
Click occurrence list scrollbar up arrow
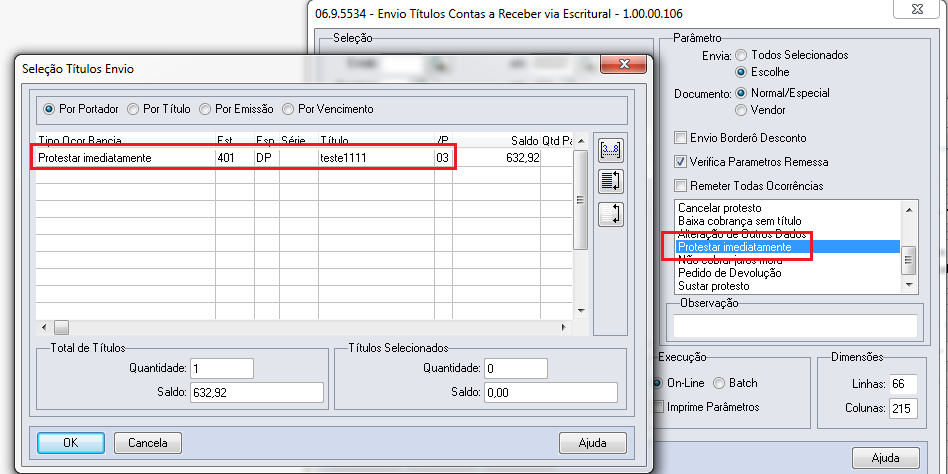click(x=908, y=209)
